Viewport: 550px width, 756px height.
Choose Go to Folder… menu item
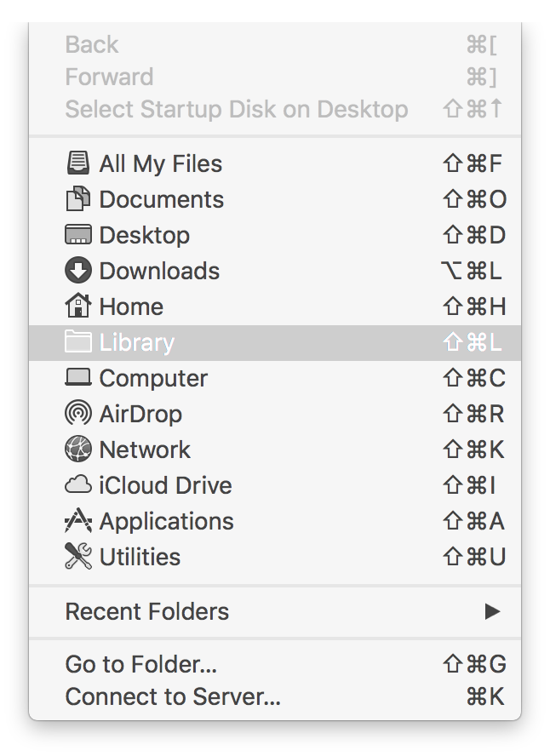275,664
